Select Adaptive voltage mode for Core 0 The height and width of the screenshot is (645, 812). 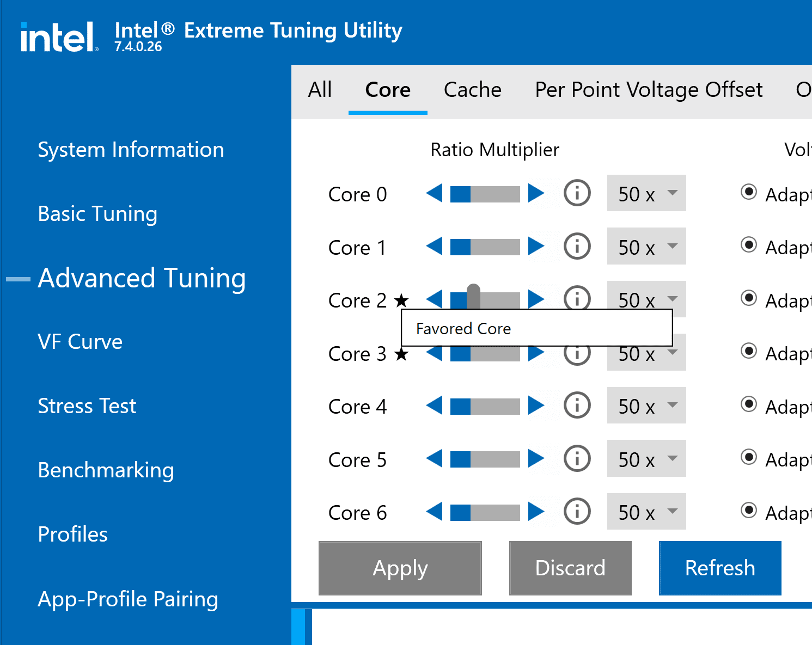pyautogui.click(x=749, y=192)
